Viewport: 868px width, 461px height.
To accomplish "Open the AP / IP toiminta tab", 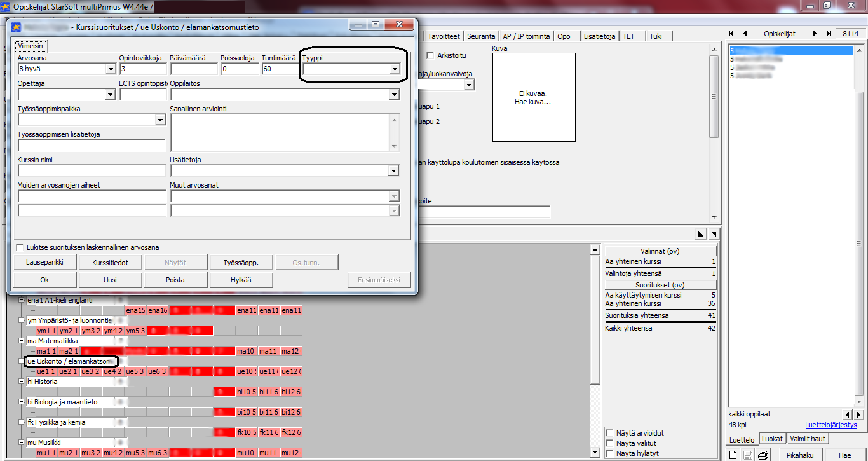I will tap(526, 36).
